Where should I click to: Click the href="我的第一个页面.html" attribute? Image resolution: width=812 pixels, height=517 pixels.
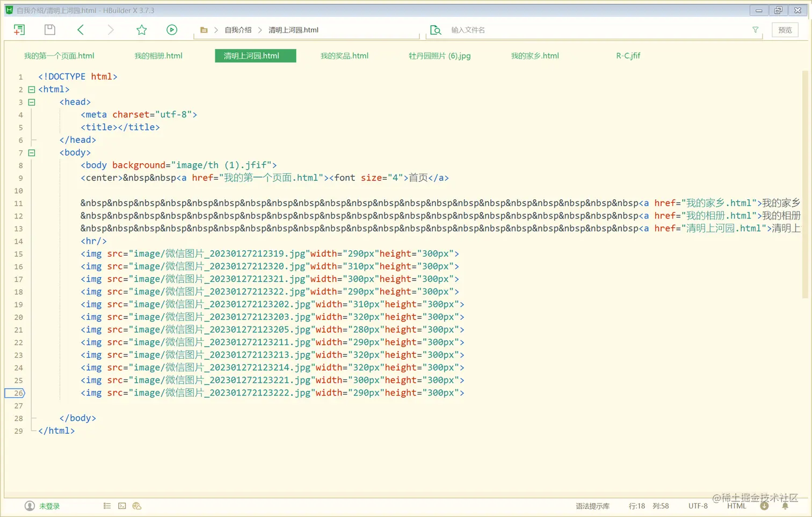(x=258, y=178)
